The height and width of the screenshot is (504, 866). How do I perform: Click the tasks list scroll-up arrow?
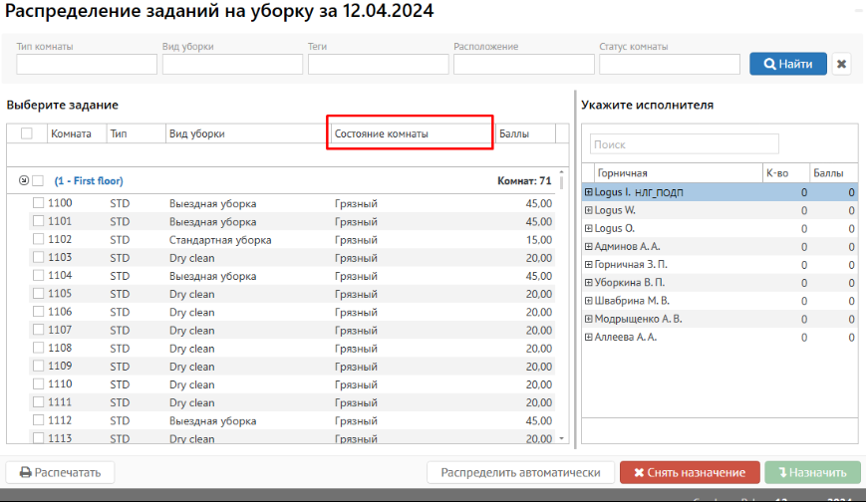(562, 172)
